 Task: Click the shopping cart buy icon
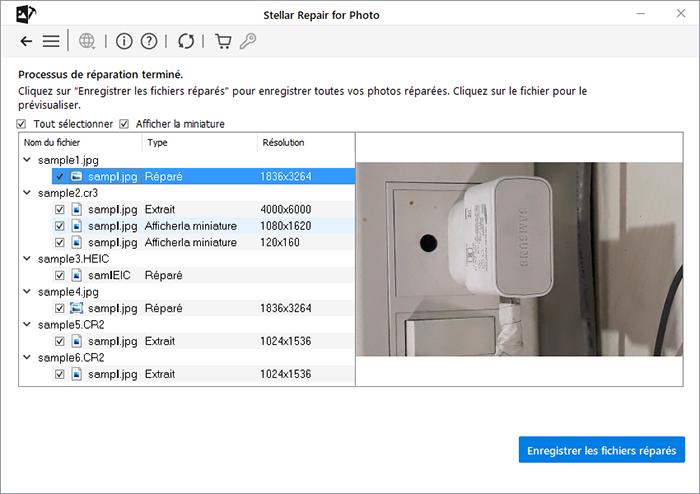click(223, 41)
